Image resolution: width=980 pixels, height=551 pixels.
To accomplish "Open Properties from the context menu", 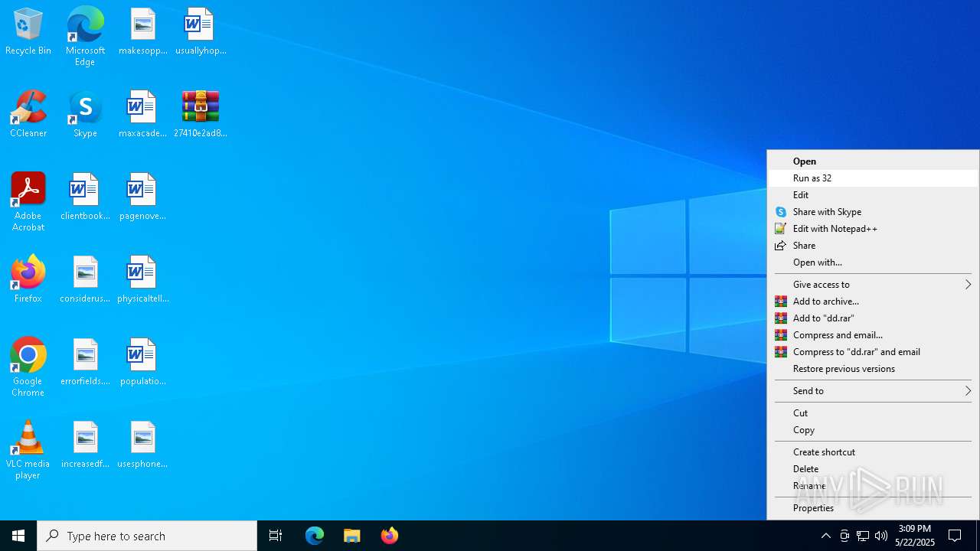I will pos(873,507).
